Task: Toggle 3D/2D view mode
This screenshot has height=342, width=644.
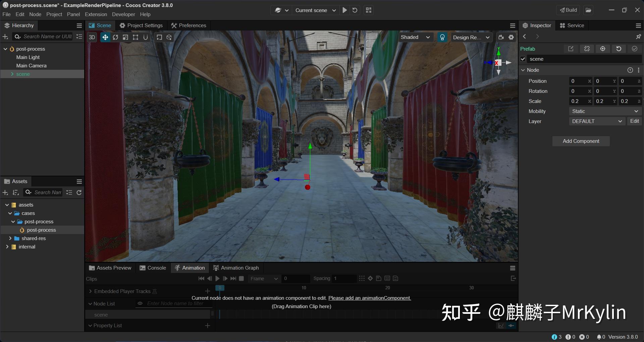Action: (92, 37)
